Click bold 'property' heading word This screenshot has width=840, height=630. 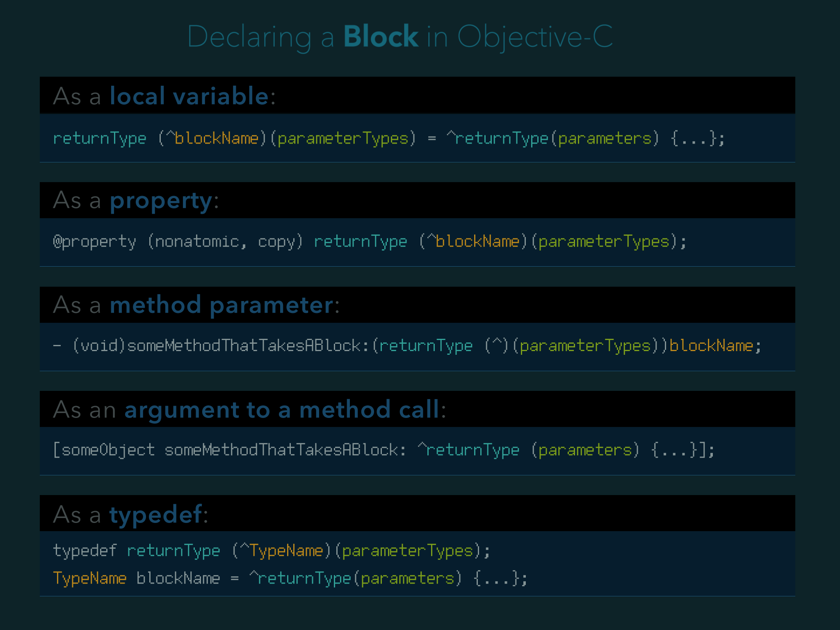click(161, 201)
